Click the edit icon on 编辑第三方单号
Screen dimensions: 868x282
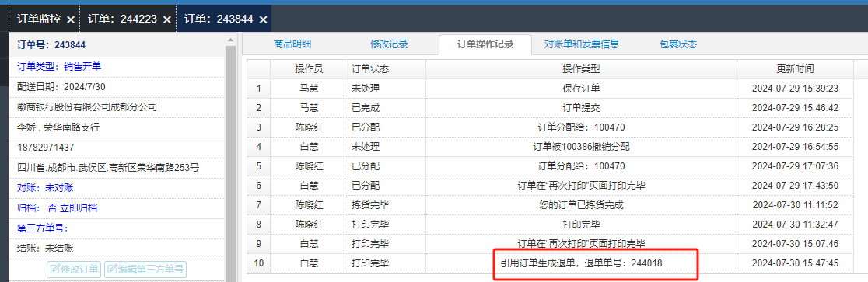point(112,270)
